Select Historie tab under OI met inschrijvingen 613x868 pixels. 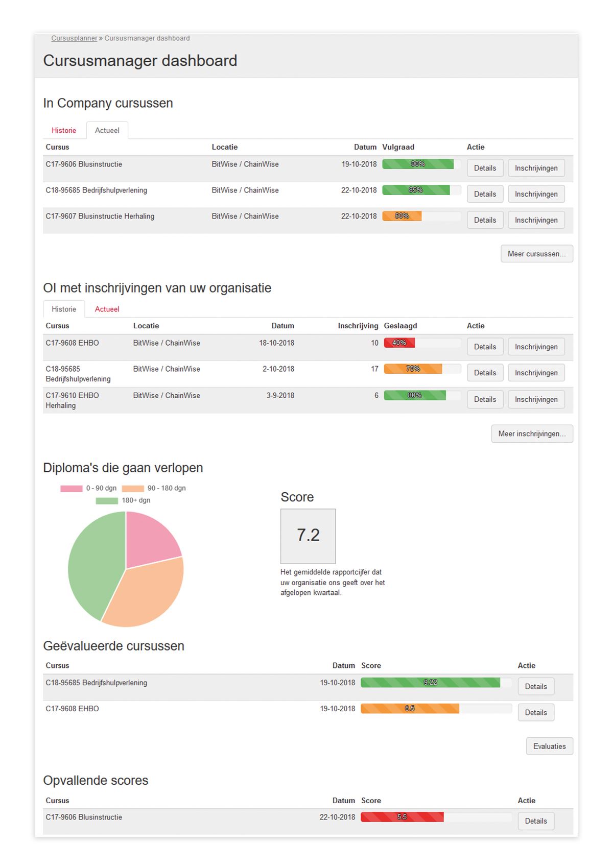click(64, 309)
